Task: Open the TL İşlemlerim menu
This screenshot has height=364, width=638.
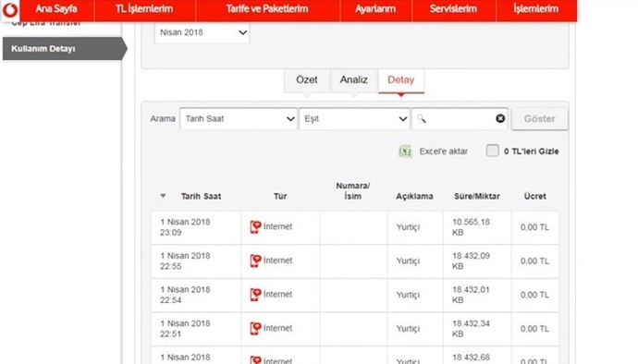Action: [144, 9]
